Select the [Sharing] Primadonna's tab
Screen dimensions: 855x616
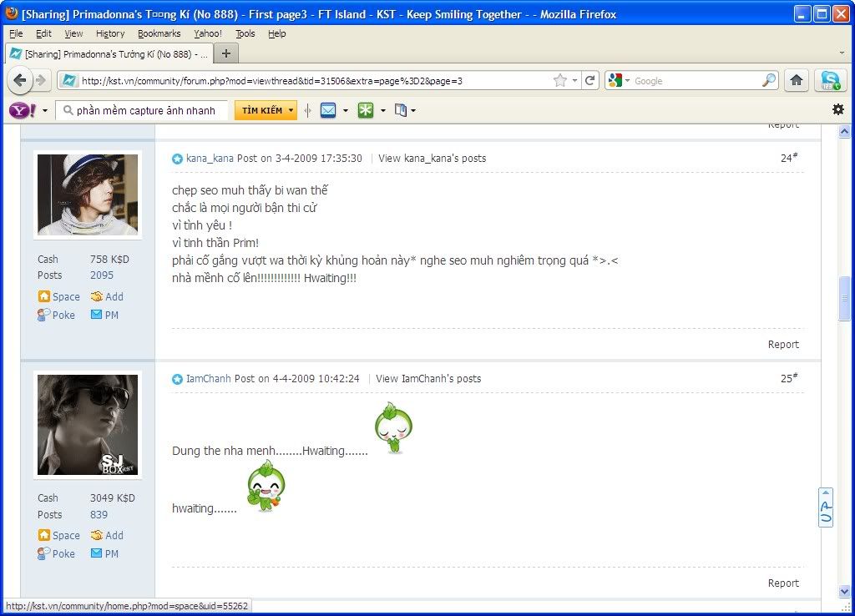click(x=108, y=54)
